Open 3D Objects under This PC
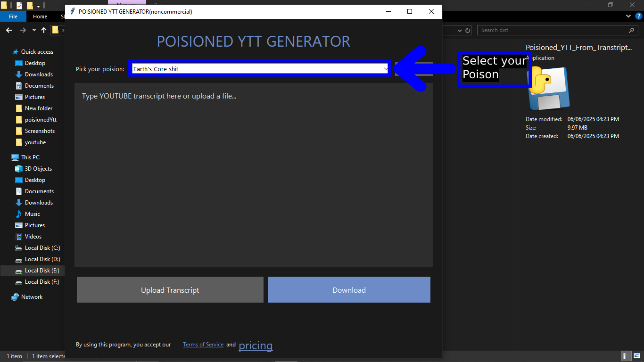Screen dimensions: 644x362 (38, 169)
